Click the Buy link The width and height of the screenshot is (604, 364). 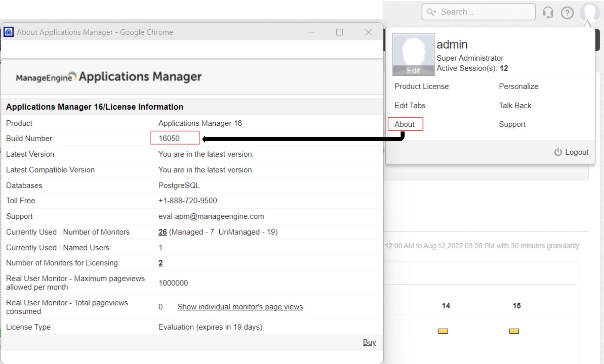(x=369, y=342)
